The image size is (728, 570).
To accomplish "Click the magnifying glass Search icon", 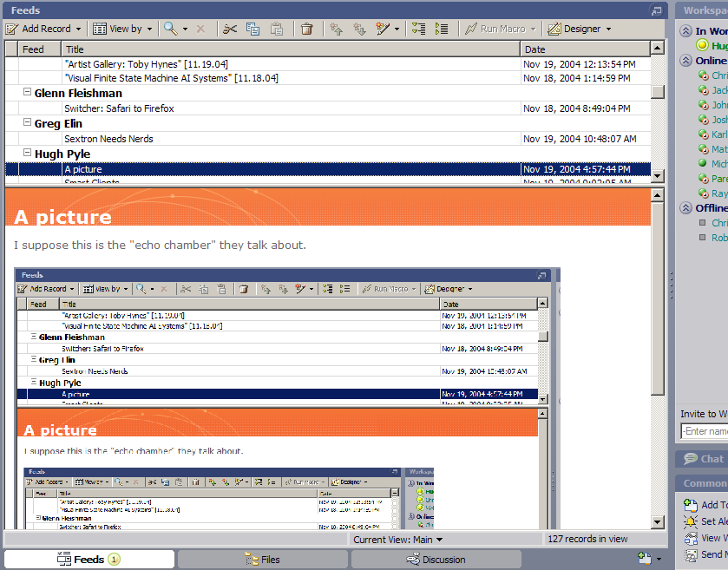I will click(170, 29).
